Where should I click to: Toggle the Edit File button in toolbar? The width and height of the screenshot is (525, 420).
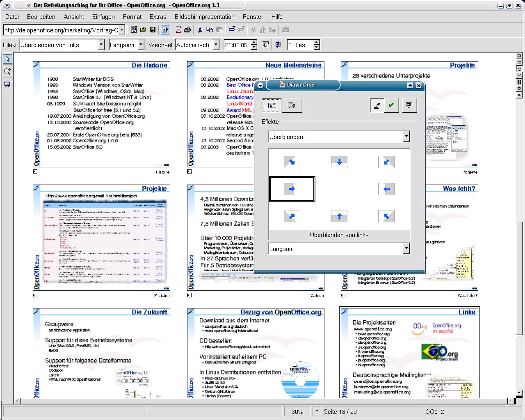coord(165,30)
